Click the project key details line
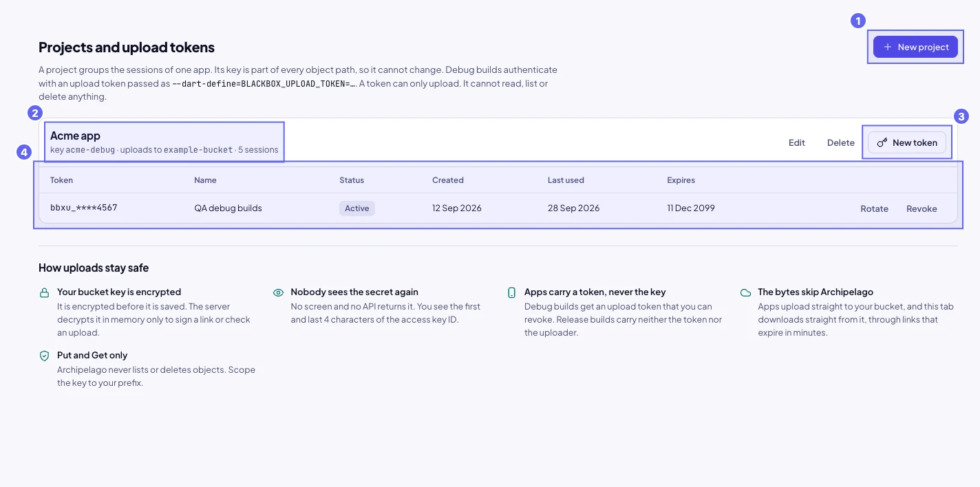Viewport: 980px width, 487px height. point(164,150)
